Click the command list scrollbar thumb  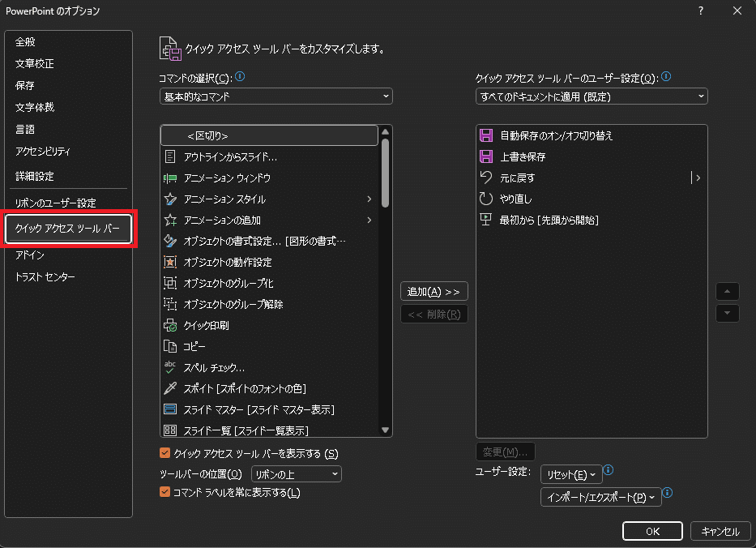click(385, 173)
